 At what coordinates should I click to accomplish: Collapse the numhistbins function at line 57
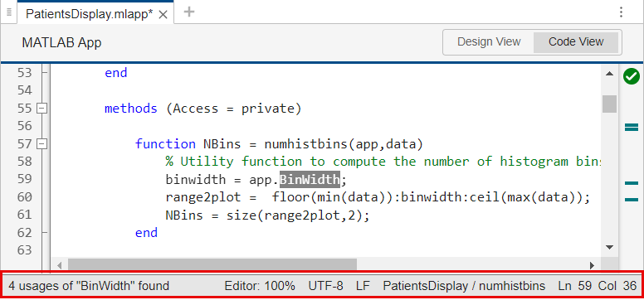(x=41, y=144)
